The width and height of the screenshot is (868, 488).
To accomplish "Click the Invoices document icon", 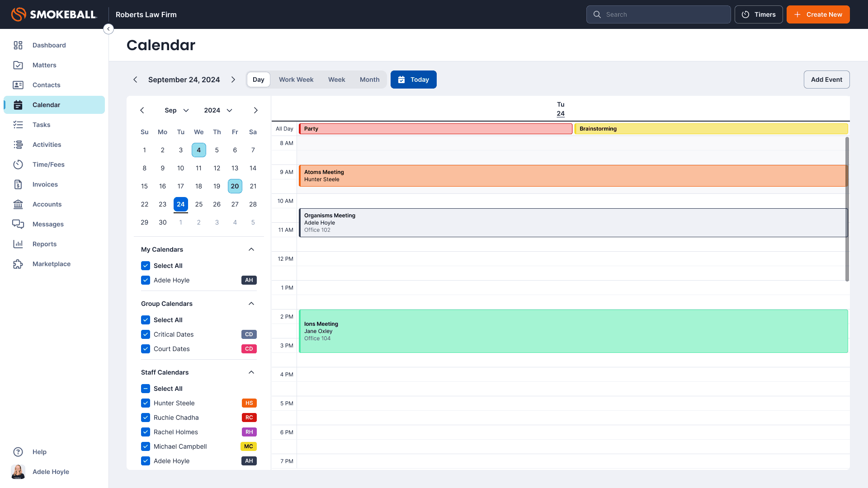I will click(x=18, y=184).
